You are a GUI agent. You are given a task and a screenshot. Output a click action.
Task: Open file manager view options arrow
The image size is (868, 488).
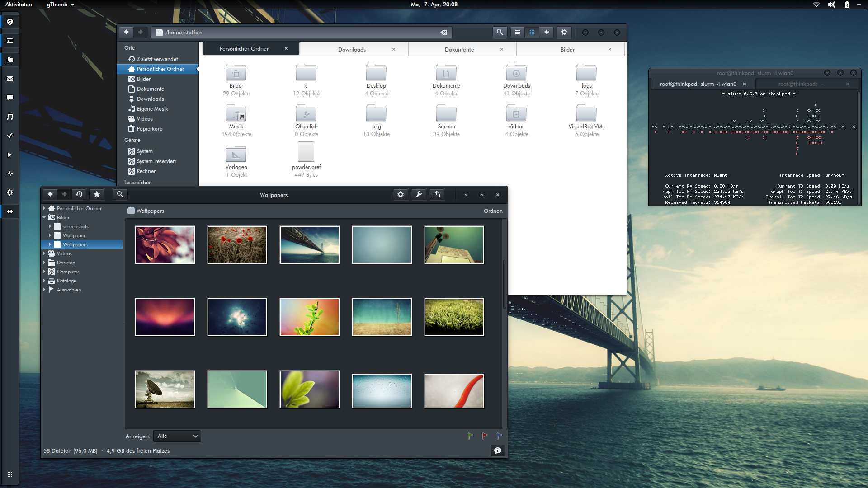[x=547, y=32]
